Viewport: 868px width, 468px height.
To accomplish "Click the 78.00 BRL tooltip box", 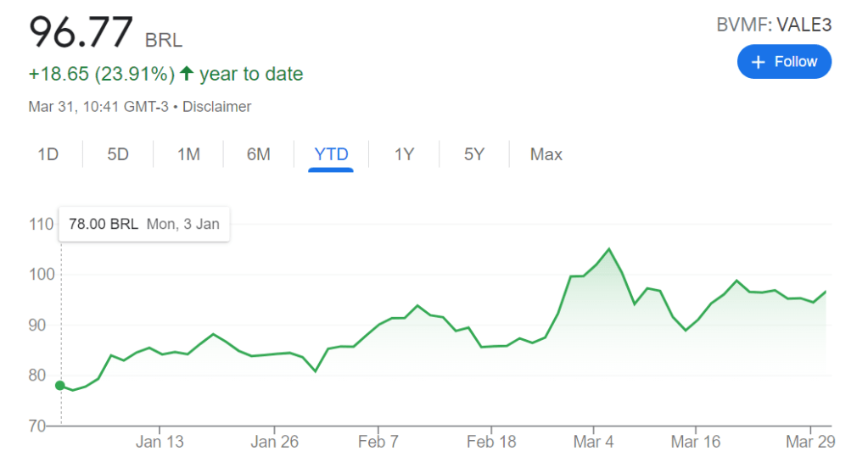I will click(x=144, y=224).
